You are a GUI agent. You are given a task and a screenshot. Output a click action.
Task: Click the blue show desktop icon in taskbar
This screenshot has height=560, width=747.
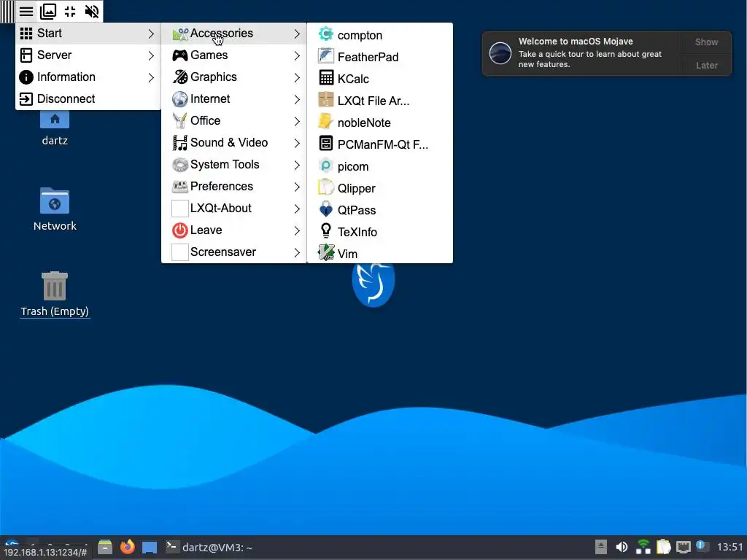(x=149, y=548)
